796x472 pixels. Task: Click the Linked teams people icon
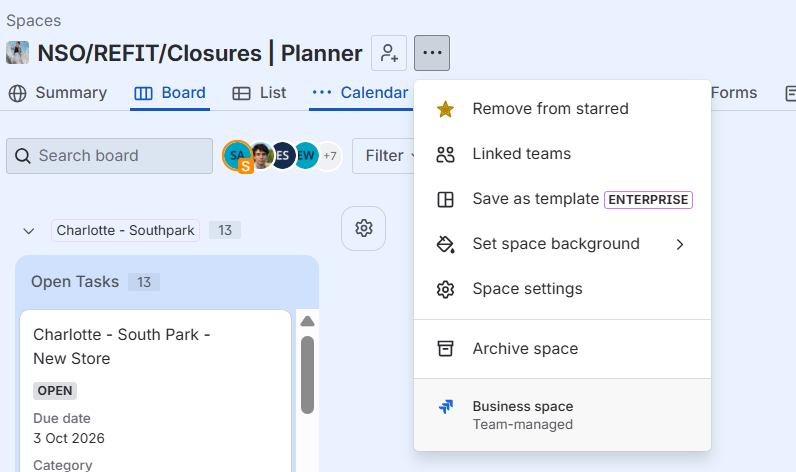pos(445,154)
